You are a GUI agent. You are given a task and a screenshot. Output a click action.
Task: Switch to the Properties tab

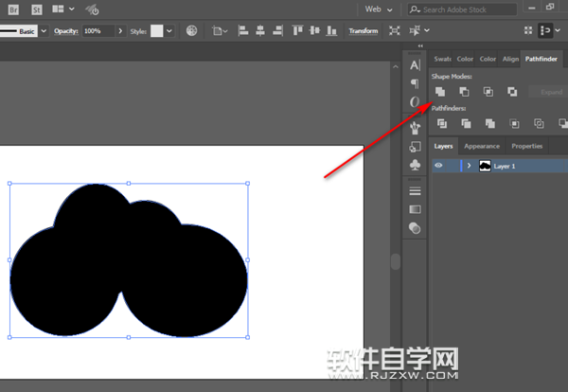(526, 146)
